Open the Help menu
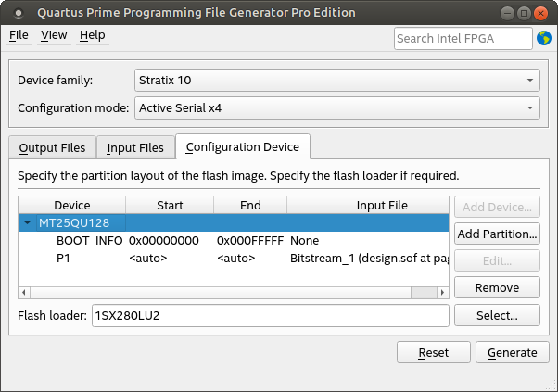The image size is (558, 392). pos(93,35)
